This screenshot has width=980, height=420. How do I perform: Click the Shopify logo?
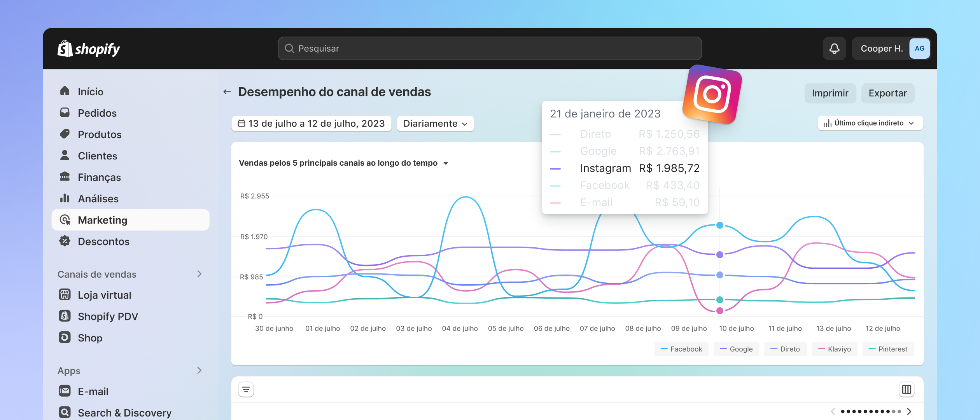pos(89,49)
